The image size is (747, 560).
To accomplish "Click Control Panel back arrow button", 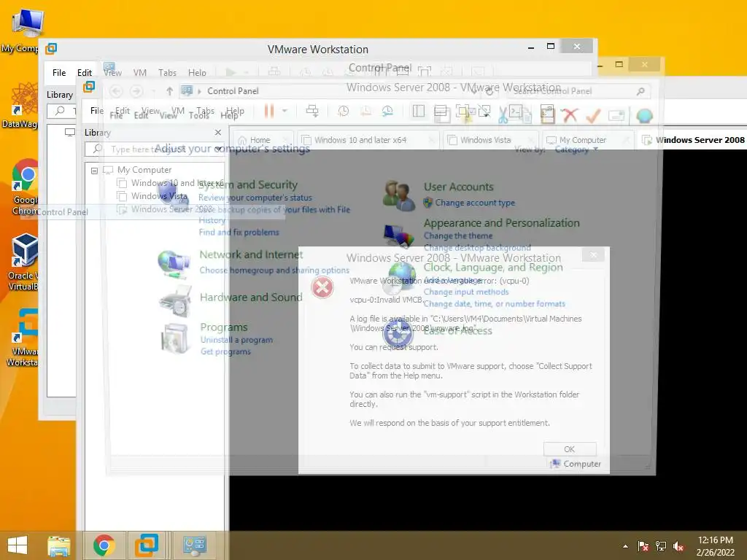I will point(116,91).
